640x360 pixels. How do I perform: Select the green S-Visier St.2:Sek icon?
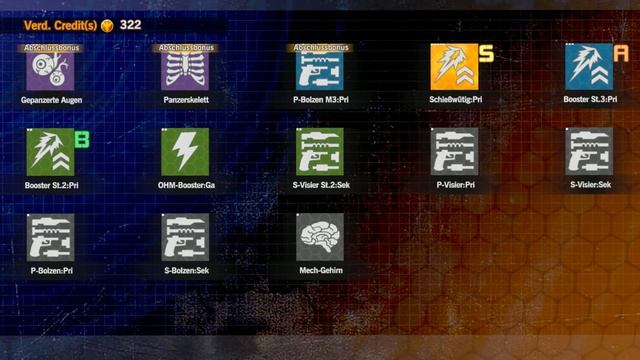(x=320, y=152)
